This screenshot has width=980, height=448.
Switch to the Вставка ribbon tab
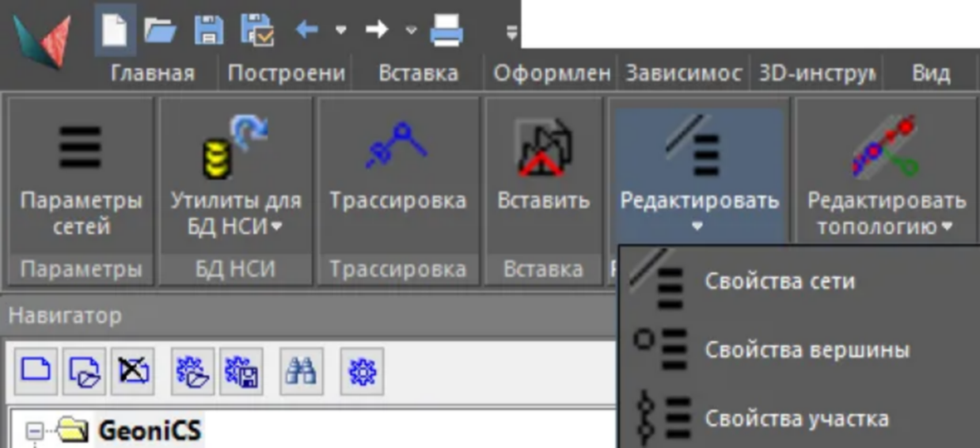coord(418,74)
